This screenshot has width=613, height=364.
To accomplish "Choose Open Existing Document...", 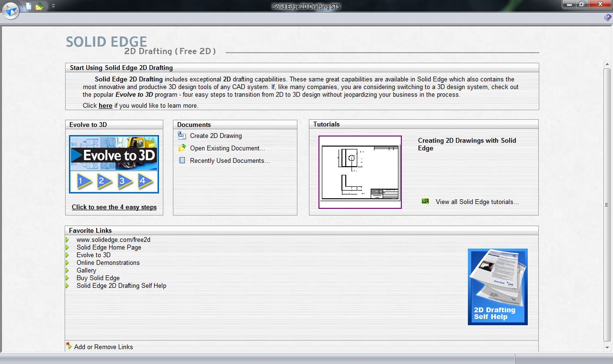I will click(x=227, y=148).
